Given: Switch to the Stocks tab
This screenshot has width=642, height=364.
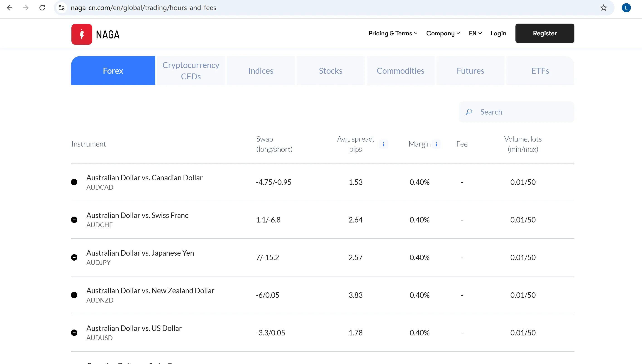Looking at the screenshot, I should [331, 71].
